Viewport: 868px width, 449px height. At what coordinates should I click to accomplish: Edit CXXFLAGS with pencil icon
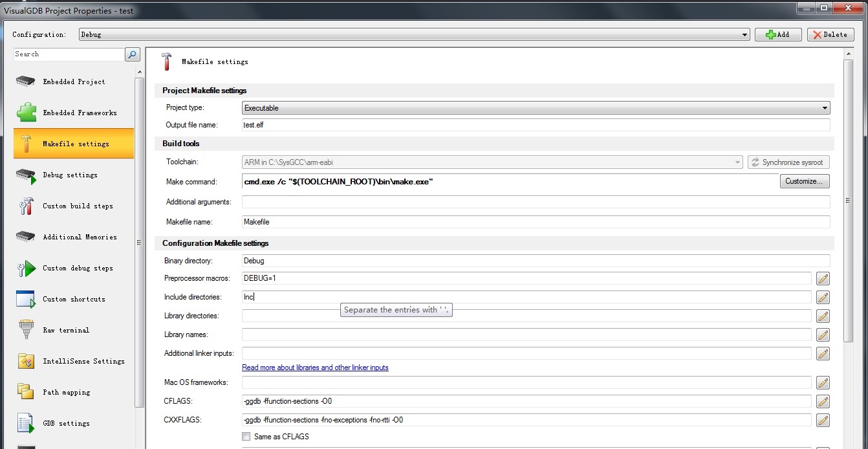[x=823, y=421]
